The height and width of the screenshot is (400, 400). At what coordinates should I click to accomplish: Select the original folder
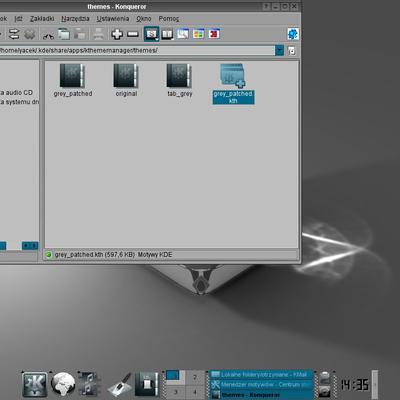(126, 80)
